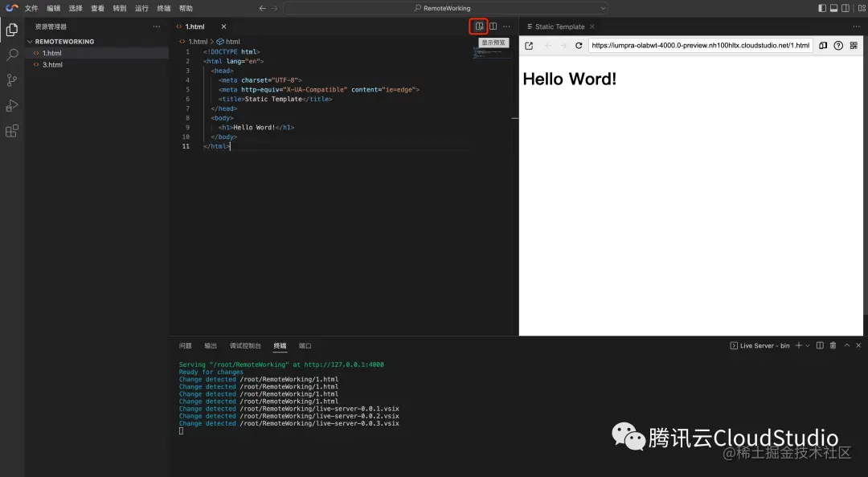Open preview help question mark icon
The width and height of the screenshot is (868, 477).
click(x=838, y=46)
